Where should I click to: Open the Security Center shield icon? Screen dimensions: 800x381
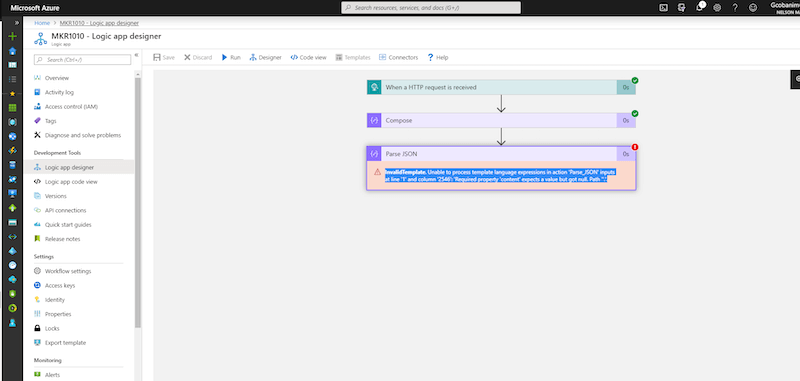[12, 293]
